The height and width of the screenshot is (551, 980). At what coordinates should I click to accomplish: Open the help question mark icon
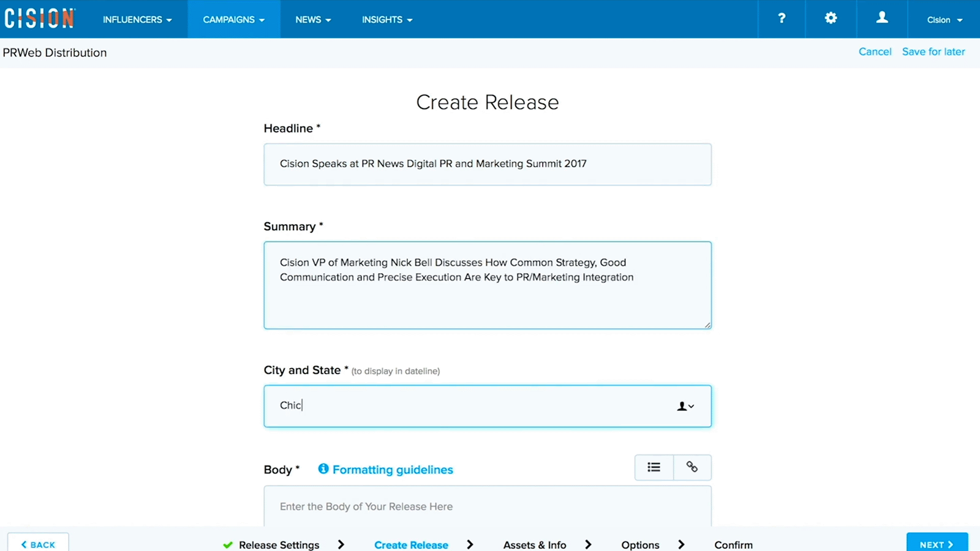coord(781,18)
